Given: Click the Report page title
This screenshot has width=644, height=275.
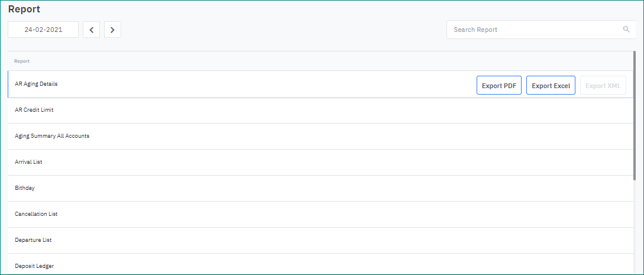Looking at the screenshot, I should pyautogui.click(x=24, y=9).
